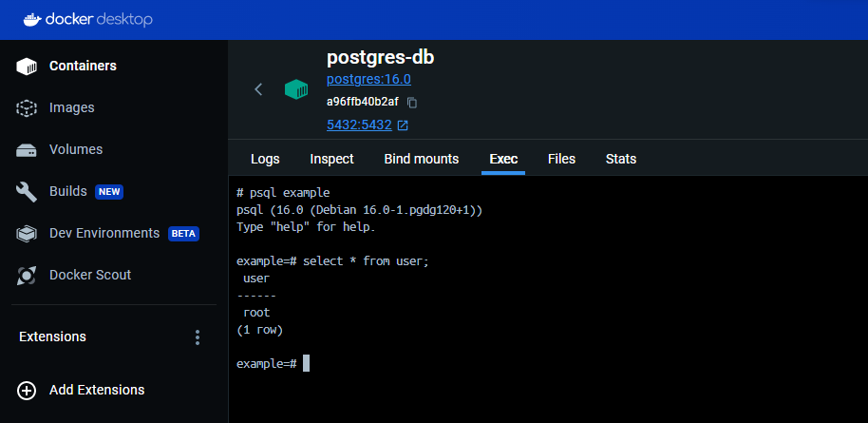The image size is (868, 423).
Task: Open Dev Environments via its stack icon
Action: (27, 234)
